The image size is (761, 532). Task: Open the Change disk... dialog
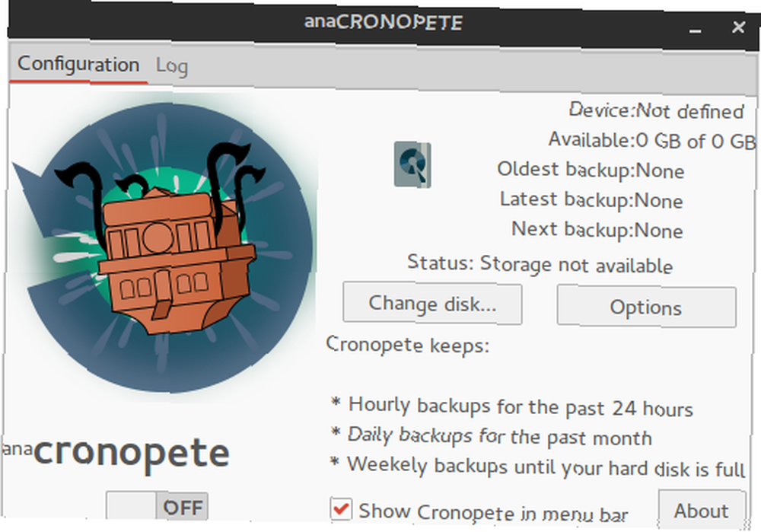432,304
